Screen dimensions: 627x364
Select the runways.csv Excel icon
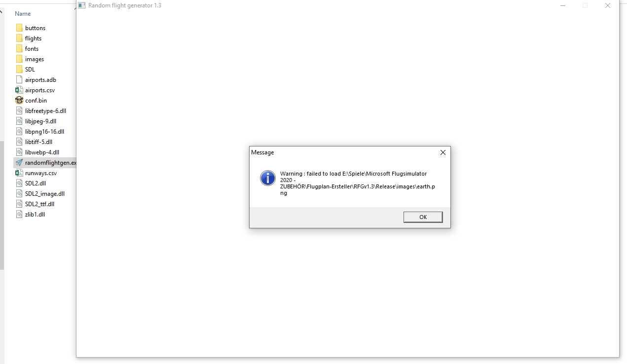(19, 173)
